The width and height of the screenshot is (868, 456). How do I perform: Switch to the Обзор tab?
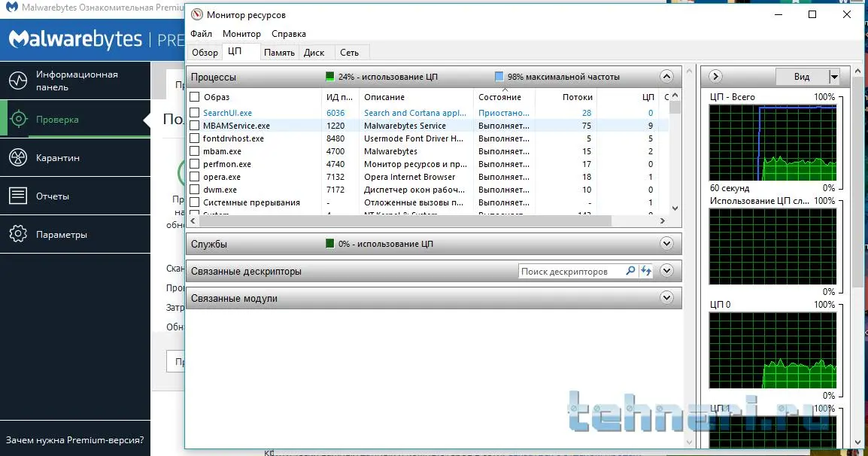pos(205,53)
